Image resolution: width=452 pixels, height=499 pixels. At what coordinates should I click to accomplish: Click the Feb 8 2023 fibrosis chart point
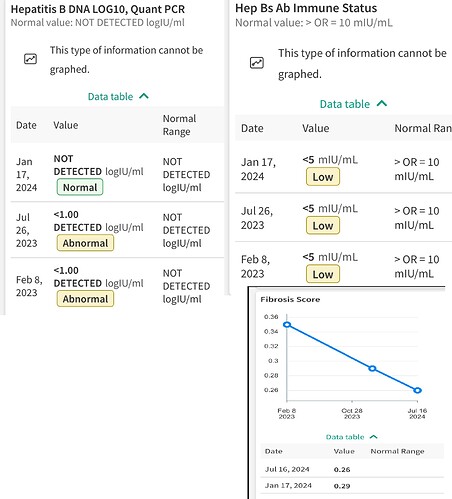(x=287, y=325)
